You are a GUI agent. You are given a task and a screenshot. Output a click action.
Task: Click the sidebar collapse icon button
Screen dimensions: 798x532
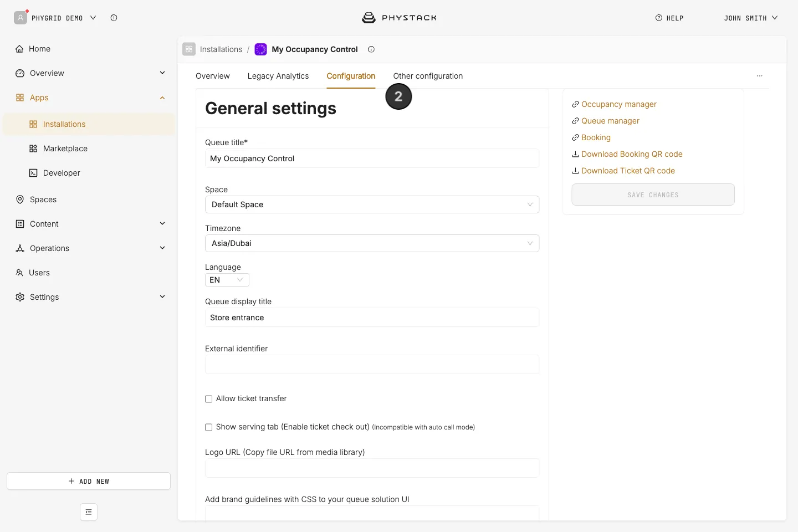[89, 512]
